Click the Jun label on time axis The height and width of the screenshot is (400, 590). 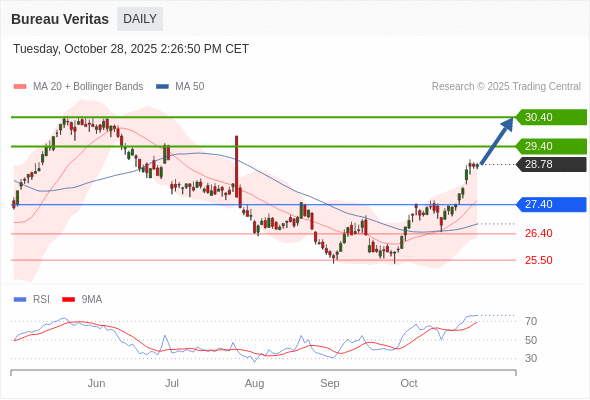click(x=96, y=383)
